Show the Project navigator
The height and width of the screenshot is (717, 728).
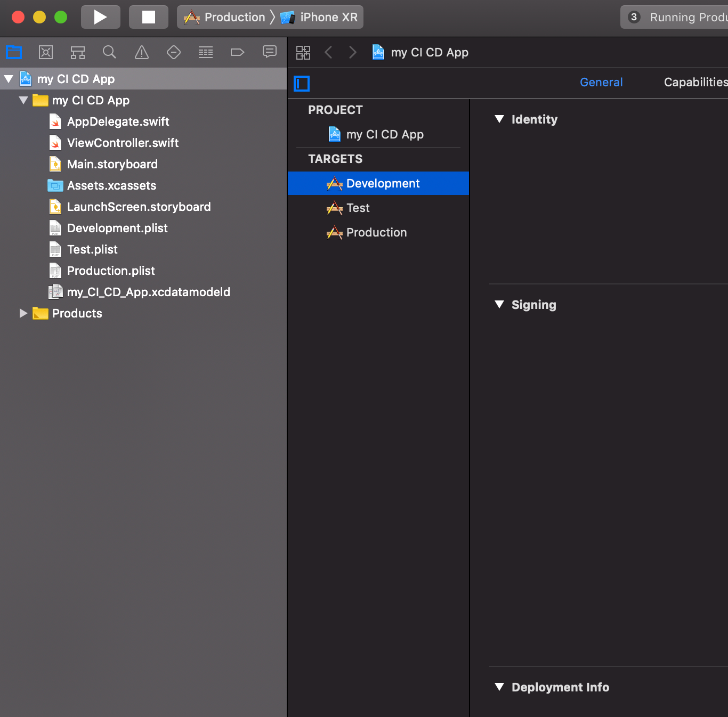pos(14,52)
